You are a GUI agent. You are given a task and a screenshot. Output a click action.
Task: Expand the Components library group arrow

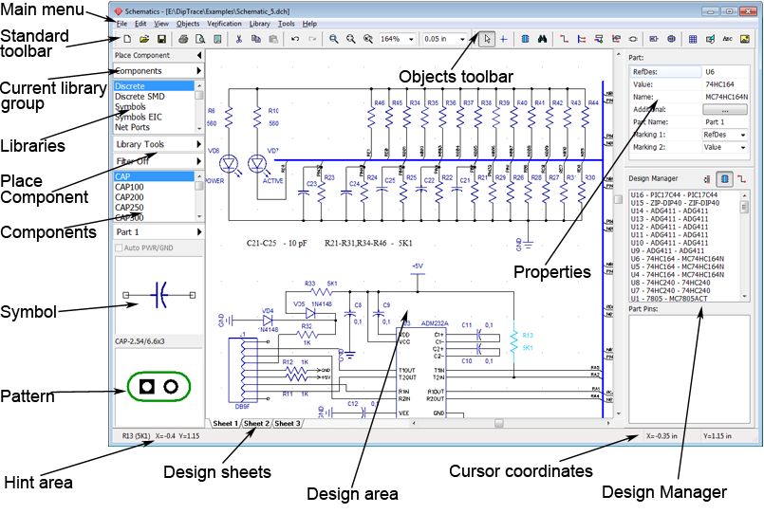(x=198, y=71)
